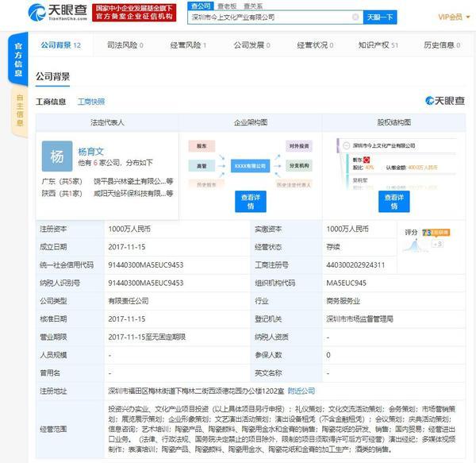
Task: Click the 高管 box in the structure diagram
Action: click(x=202, y=166)
